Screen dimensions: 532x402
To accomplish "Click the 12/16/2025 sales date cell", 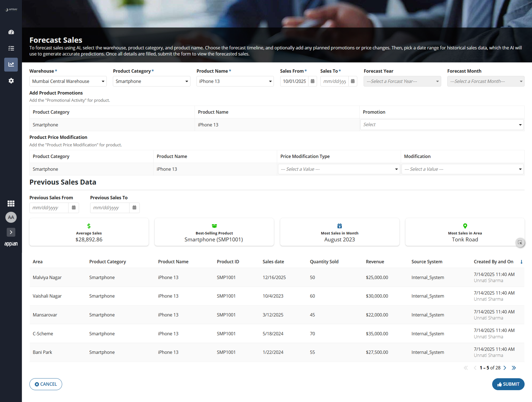I will click(274, 277).
